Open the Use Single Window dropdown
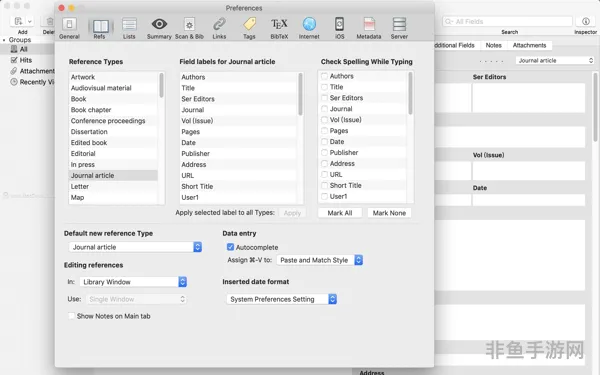 (x=136, y=299)
